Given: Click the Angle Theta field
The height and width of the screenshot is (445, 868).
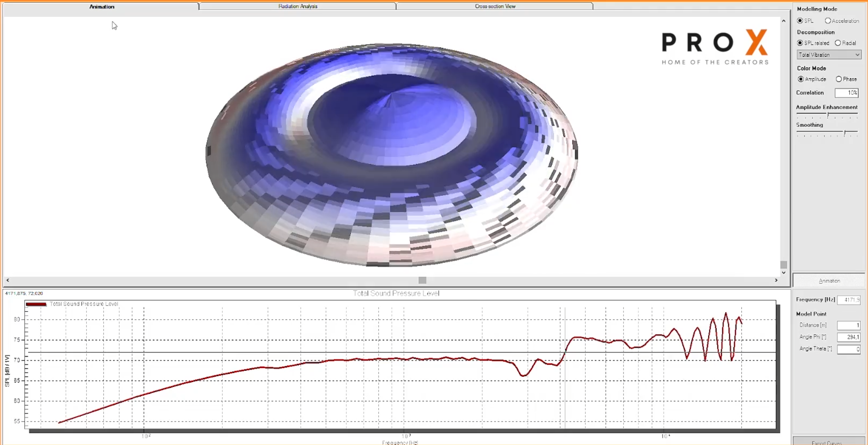Looking at the screenshot, I should tap(849, 349).
